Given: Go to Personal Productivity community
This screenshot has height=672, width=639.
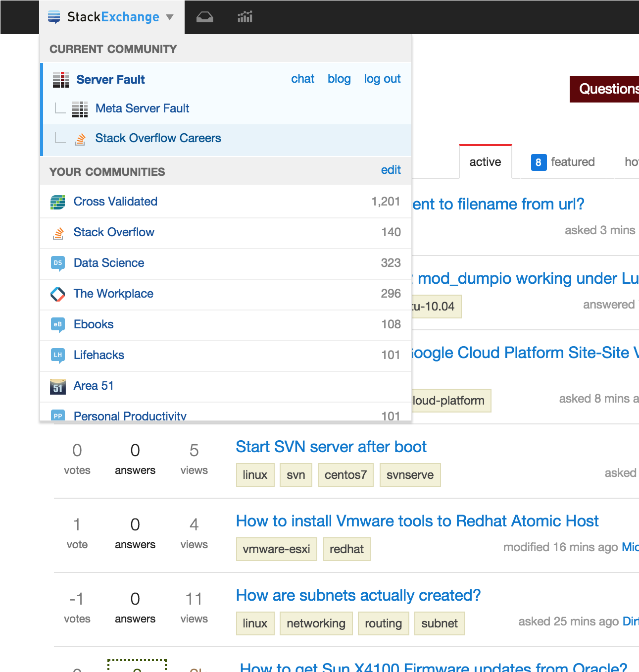Looking at the screenshot, I should pos(130,415).
